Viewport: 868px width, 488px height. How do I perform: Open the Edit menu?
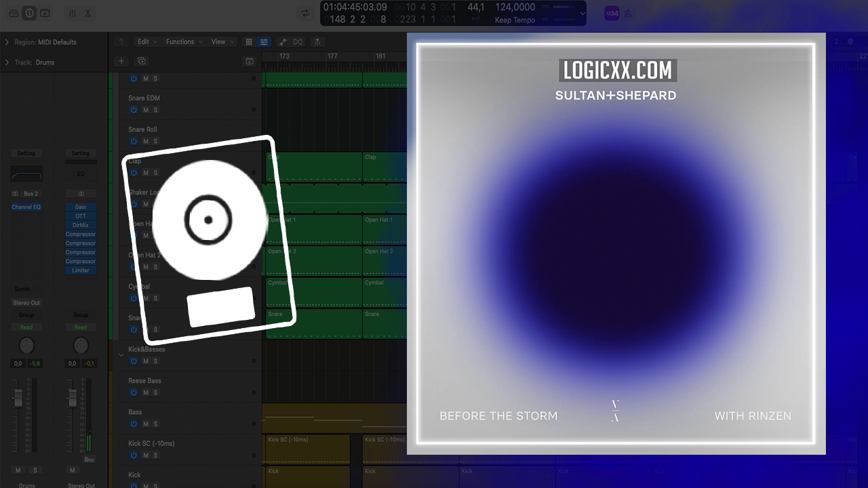146,42
